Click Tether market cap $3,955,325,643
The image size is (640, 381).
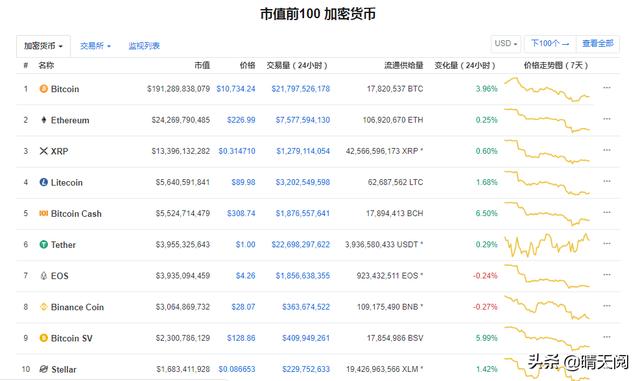(183, 245)
